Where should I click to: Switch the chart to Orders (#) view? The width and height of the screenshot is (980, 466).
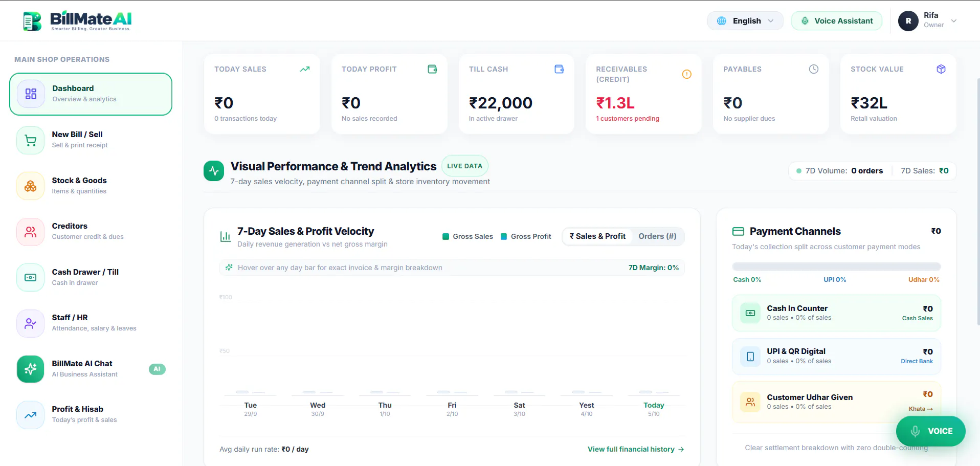point(657,236)
